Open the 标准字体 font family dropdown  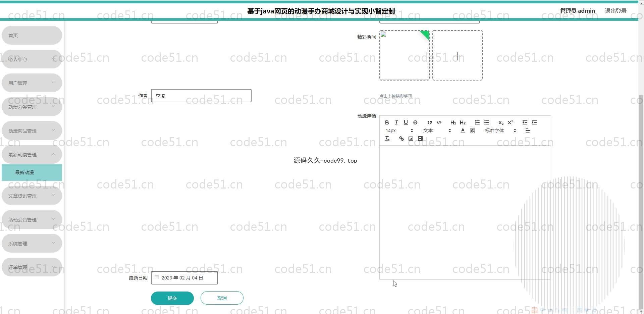[500, 130]
